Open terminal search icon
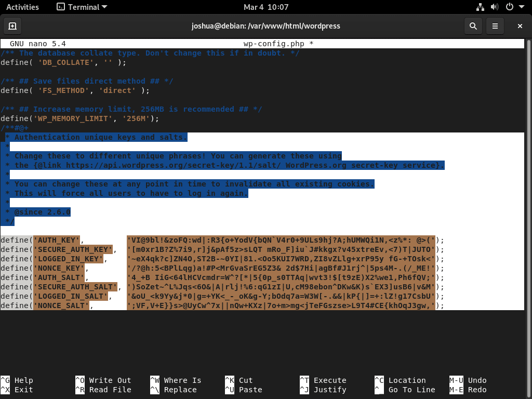This screenshot has width=532, height=399. pos(473,26)
